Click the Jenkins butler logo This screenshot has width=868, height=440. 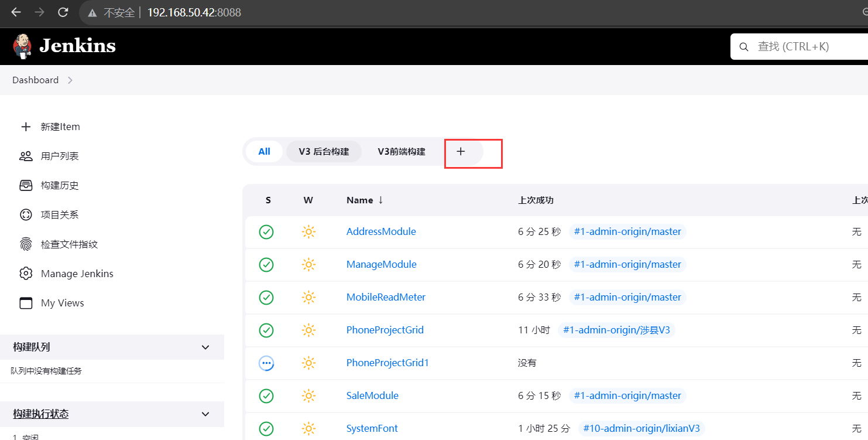point(22,46)
